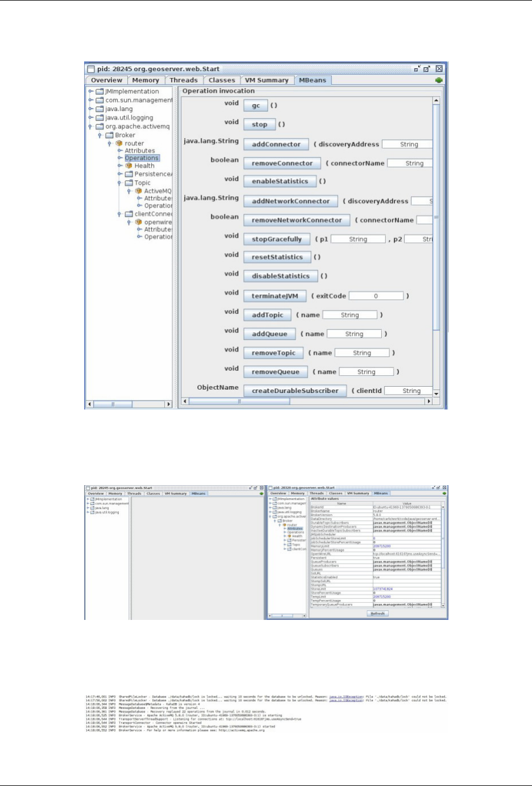Click the clientConnectors folder icon in large window

(x=128, y=214)
